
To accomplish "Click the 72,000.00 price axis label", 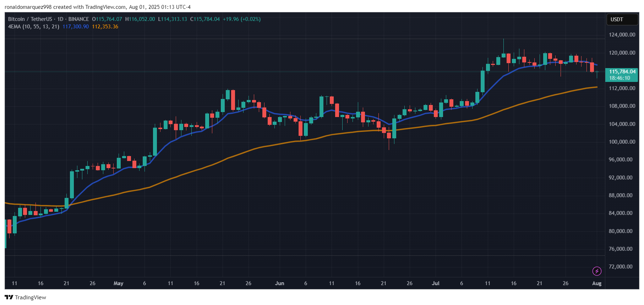I will [x=621, y=267].
